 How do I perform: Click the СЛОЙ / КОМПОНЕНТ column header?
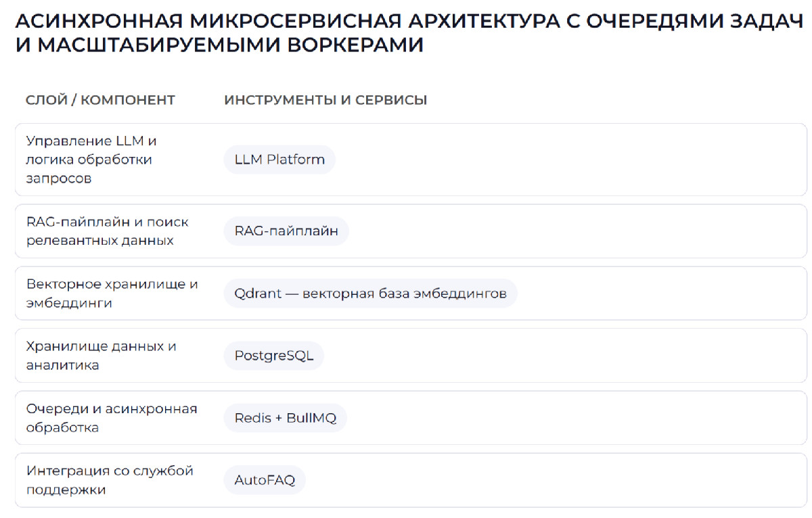100,100
